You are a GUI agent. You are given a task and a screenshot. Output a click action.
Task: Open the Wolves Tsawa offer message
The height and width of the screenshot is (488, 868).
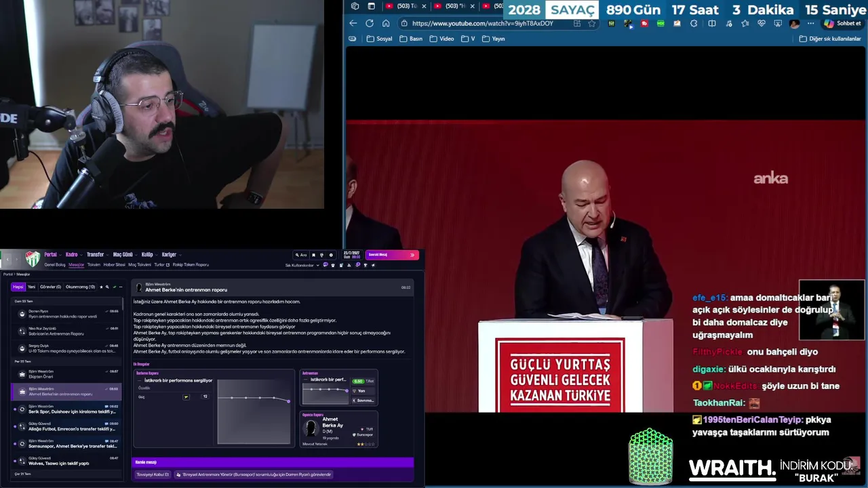pyautogui.click(x=66, y=461)
